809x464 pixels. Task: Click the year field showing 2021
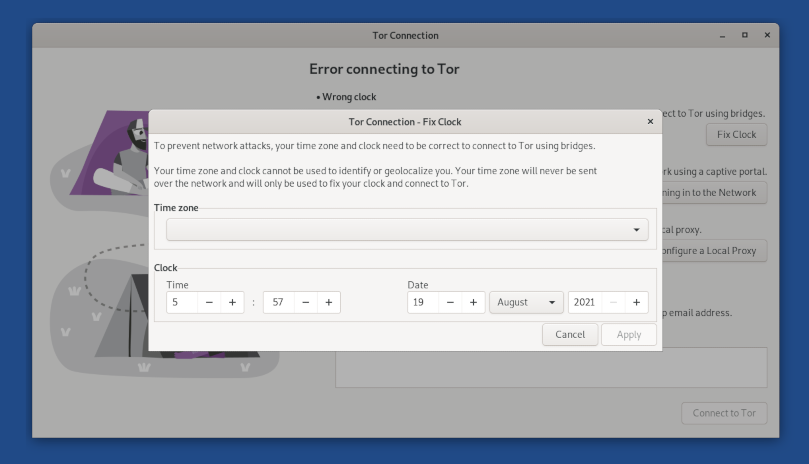point(585,302)
